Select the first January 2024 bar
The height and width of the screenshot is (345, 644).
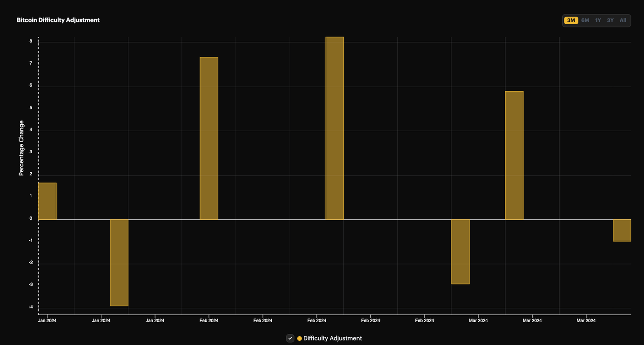tap(47, 200)
